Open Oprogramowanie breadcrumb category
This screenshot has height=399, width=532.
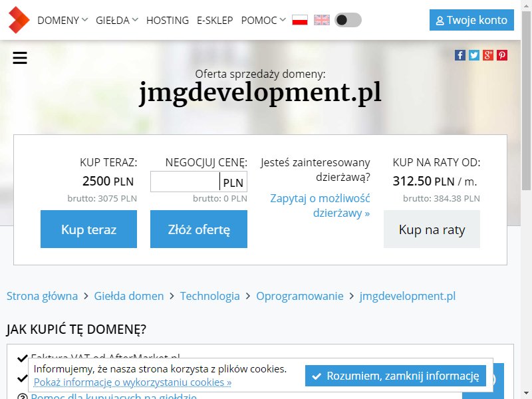click(x=300, y=296)
